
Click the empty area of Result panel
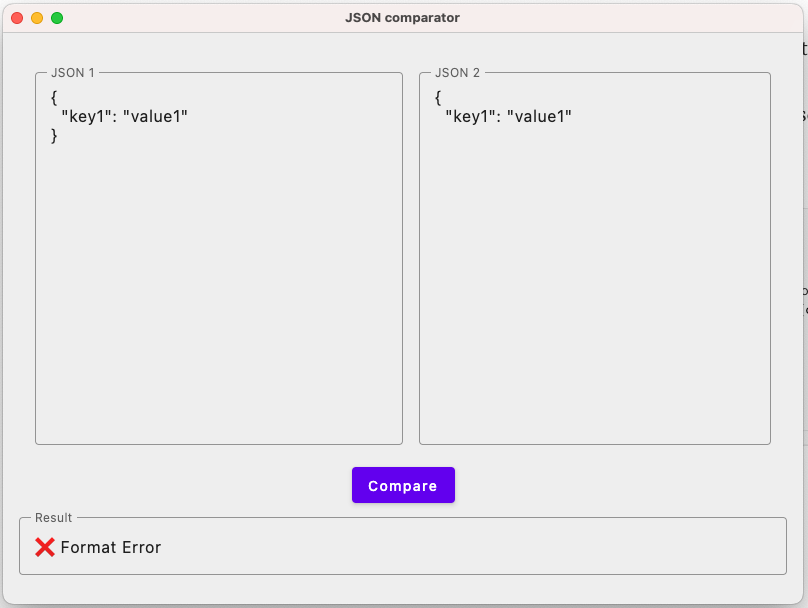tap(474, 547)
